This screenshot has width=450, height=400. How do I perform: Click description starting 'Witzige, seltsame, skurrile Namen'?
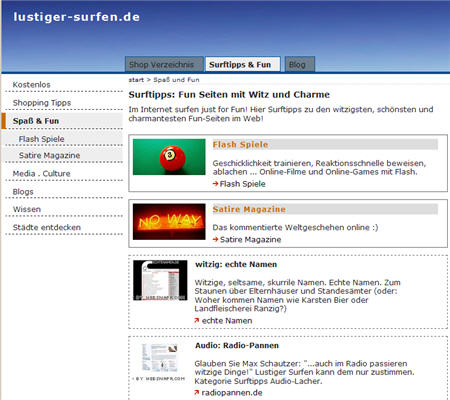[x=298, y=296]
